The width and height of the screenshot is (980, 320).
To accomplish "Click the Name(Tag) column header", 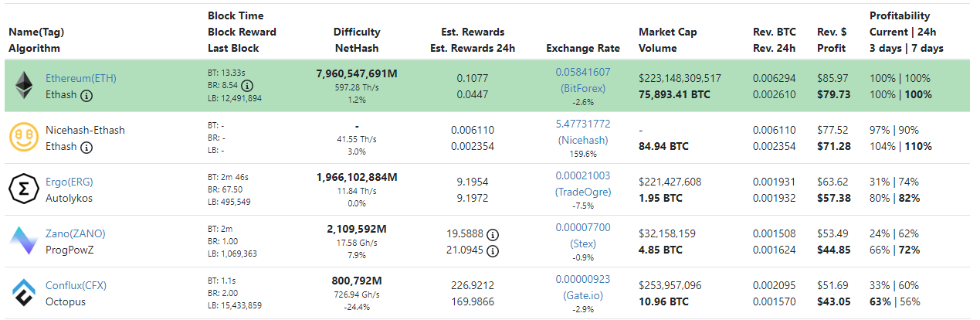I will [x=36, y=32].
